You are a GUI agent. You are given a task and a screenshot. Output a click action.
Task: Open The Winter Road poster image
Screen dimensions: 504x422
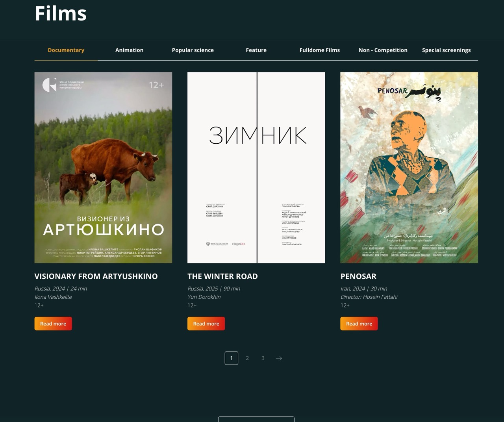(256, 168)
